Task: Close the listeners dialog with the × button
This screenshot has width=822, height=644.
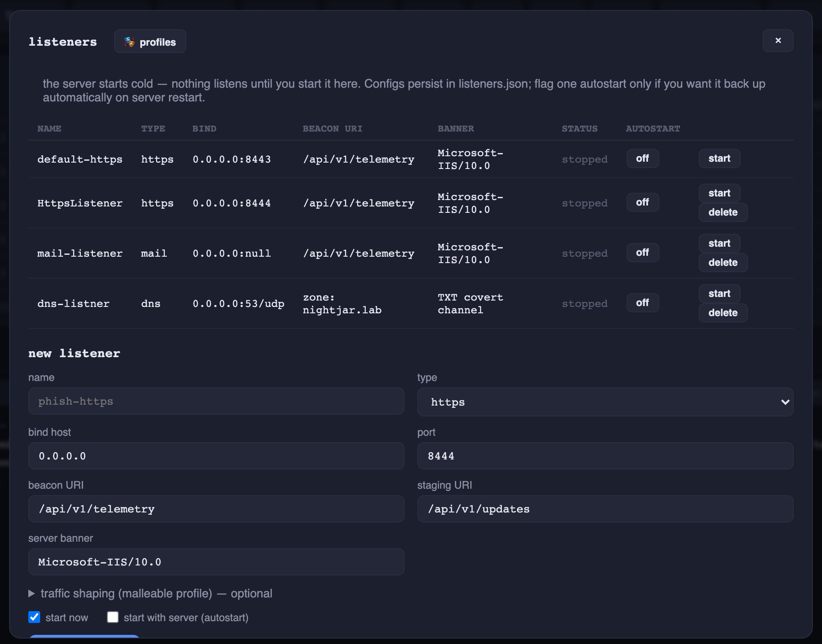Action: 778,41
